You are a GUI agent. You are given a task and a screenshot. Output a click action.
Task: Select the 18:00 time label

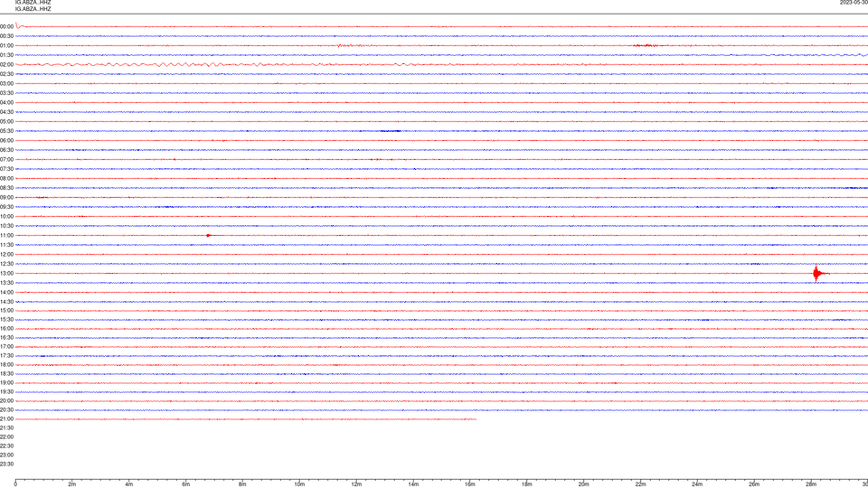point(6,365)
